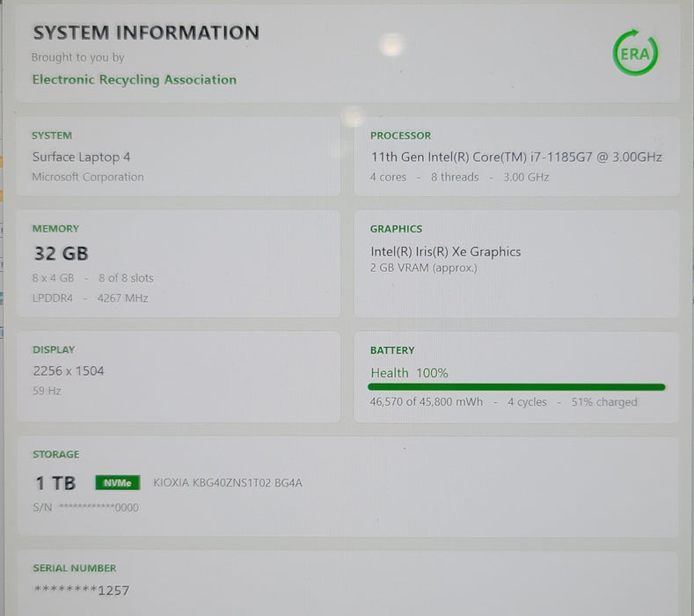694x616 pixels.
Task: Click the '2256 x 1504' resolution value
Action: click(x=69, y=371)
